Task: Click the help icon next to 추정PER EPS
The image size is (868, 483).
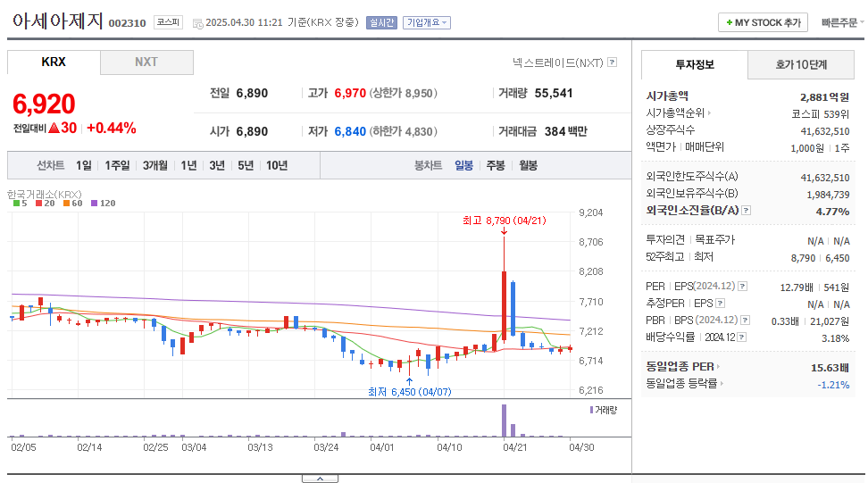Action: pos(720,304)
